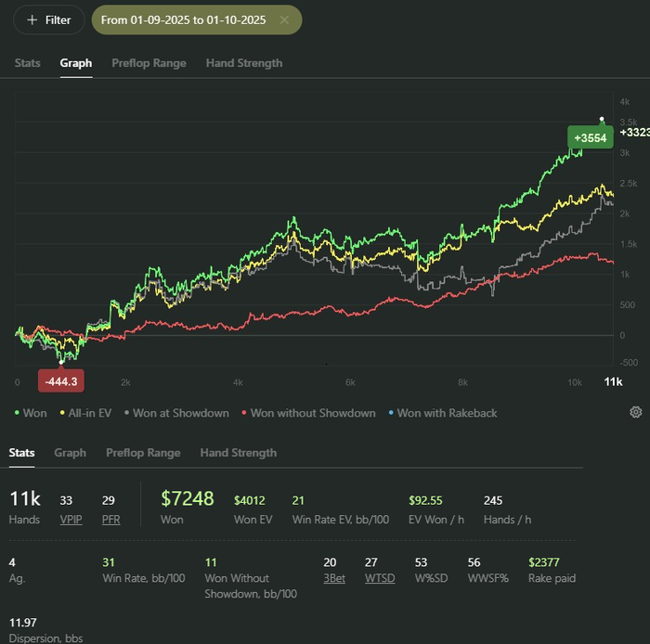Switch to Graph tab in the stats panel
Image resolution: width=650 pixels, height=644 pixels.
coord(71,453)
